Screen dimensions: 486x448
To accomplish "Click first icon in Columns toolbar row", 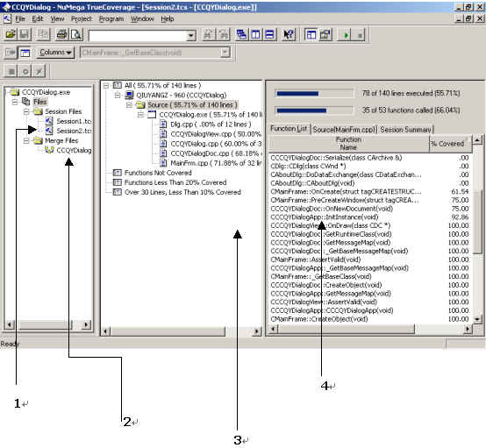I will coord(11,53).
